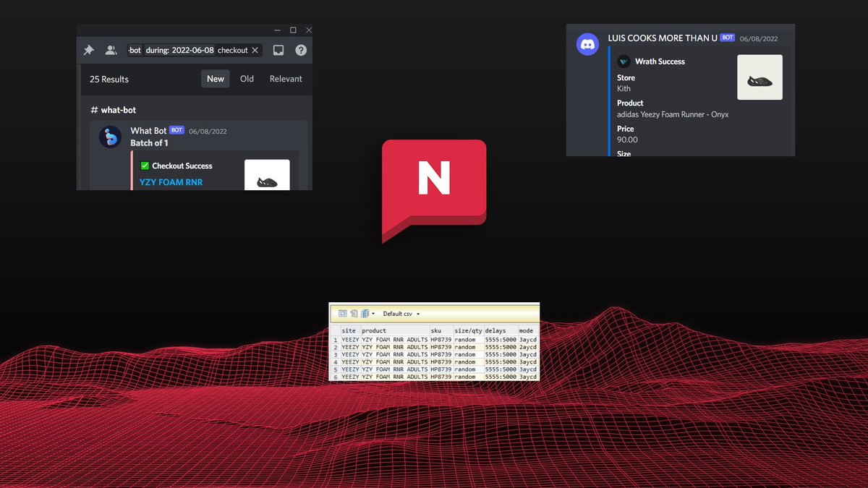Click the LUIS COOKS MORE THAN U username

[x=663, y=38]
